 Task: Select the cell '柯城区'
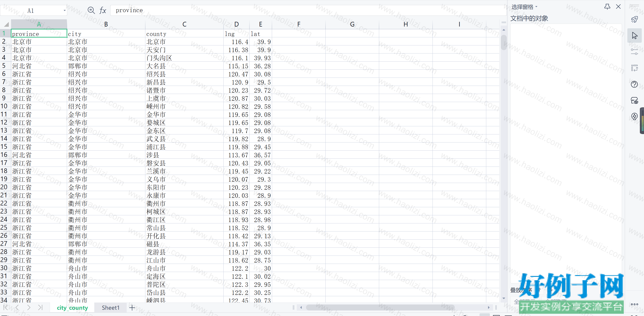point(185,211)
